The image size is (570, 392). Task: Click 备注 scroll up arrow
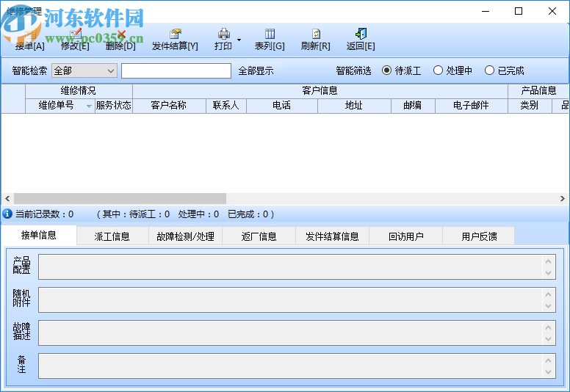[x=549, y=360]
